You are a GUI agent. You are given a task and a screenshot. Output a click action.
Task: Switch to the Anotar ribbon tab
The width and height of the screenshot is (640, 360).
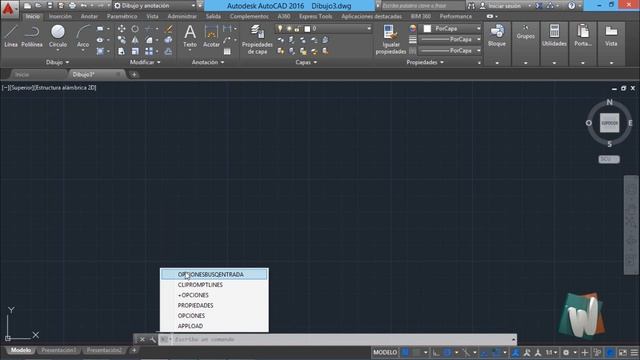click(x=89, y=16)
